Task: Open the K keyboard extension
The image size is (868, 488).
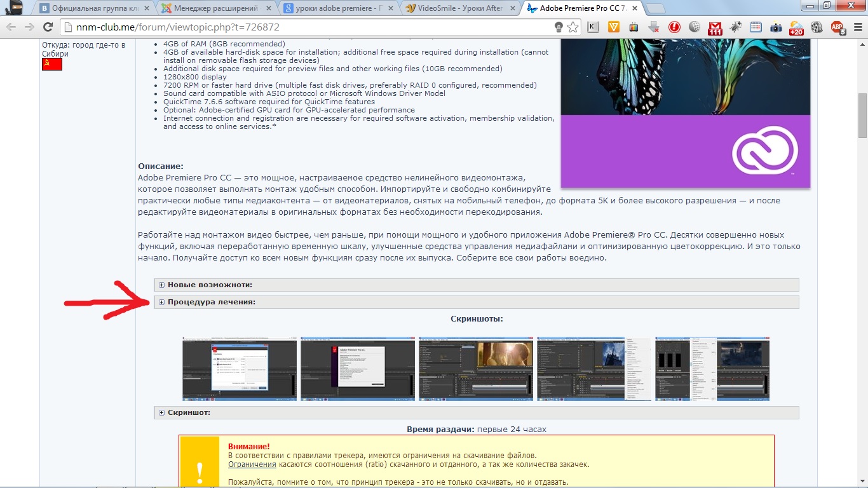Action: click(x=593, y=27)
